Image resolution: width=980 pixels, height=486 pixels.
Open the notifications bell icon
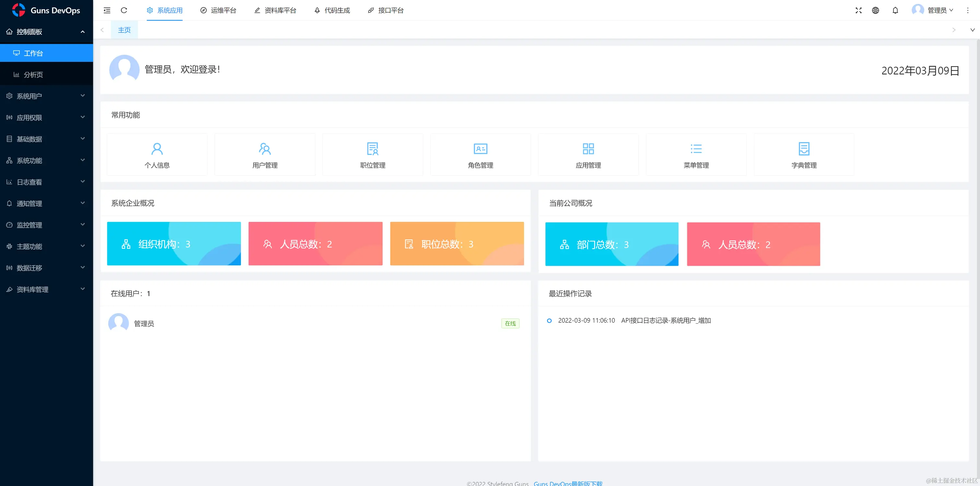click(x=895, y=10)
